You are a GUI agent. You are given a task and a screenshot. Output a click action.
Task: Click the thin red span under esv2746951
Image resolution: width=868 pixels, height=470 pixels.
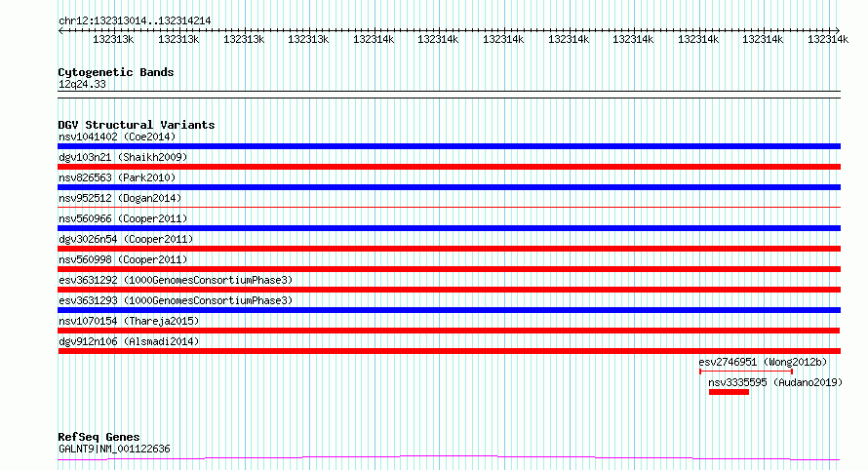pyautogui.click(x=746, y=372)
